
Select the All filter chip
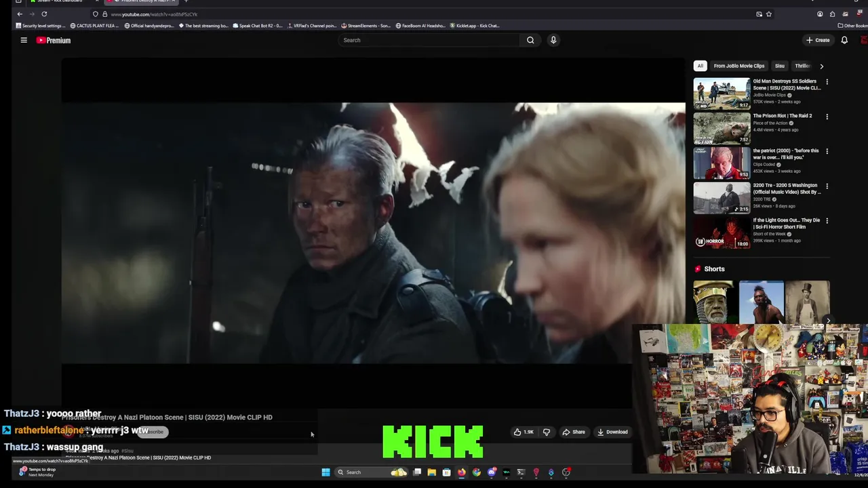[x=700, y=66]
